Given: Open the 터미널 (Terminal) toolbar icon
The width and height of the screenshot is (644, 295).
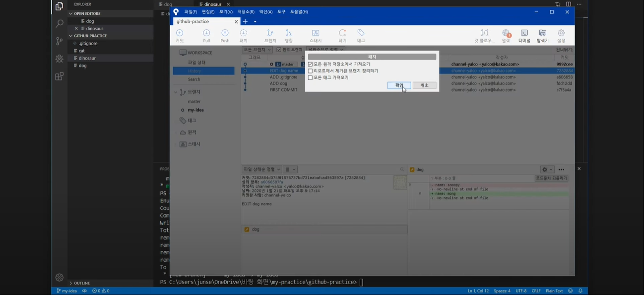Looking at the screenshot, I should [524, 36].
